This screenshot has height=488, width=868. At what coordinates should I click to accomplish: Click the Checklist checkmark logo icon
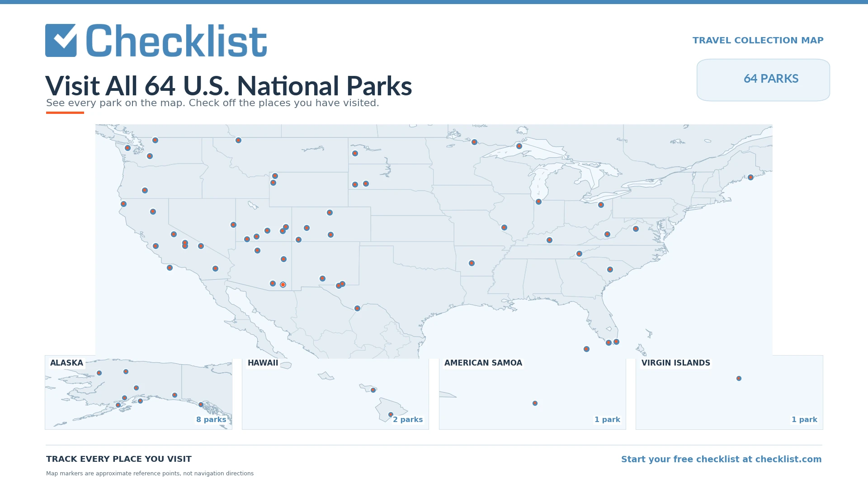(x=61, y=40)
